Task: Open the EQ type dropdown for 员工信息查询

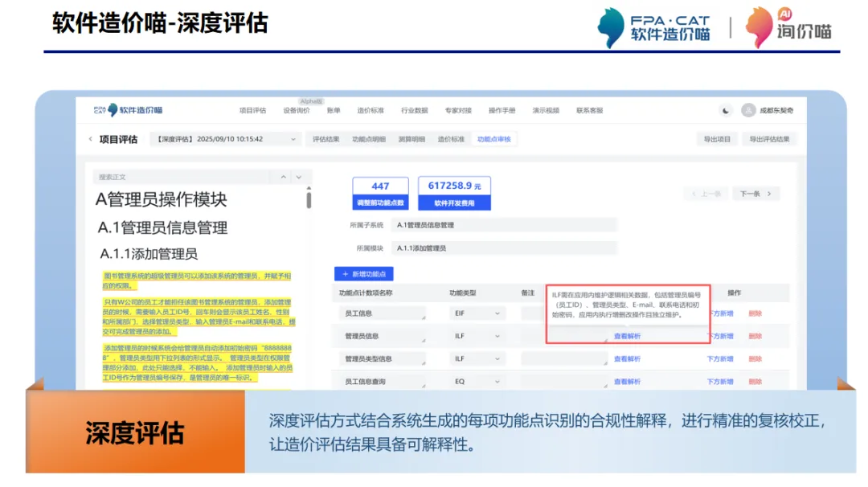Action: pos(477,381)
